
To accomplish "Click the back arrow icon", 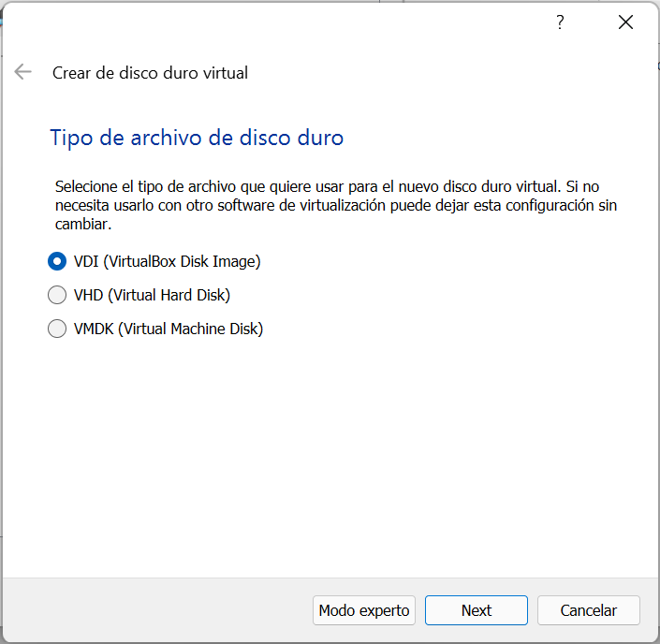I will [23, 72].
